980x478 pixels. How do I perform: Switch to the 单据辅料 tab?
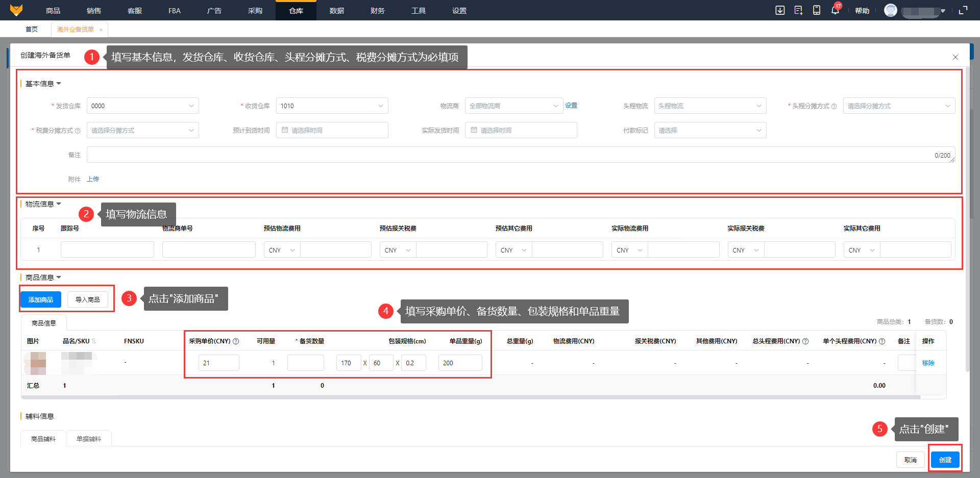[89, 439]
